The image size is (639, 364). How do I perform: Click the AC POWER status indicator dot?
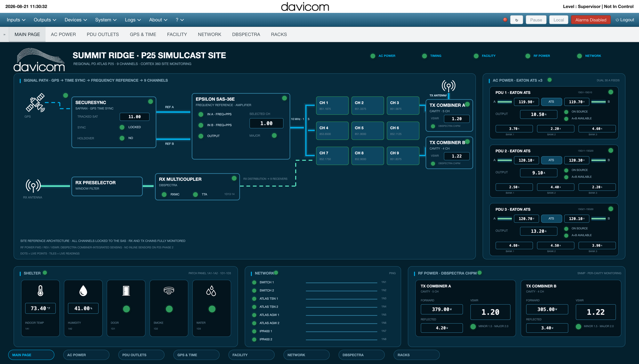[x=373, y=56]
